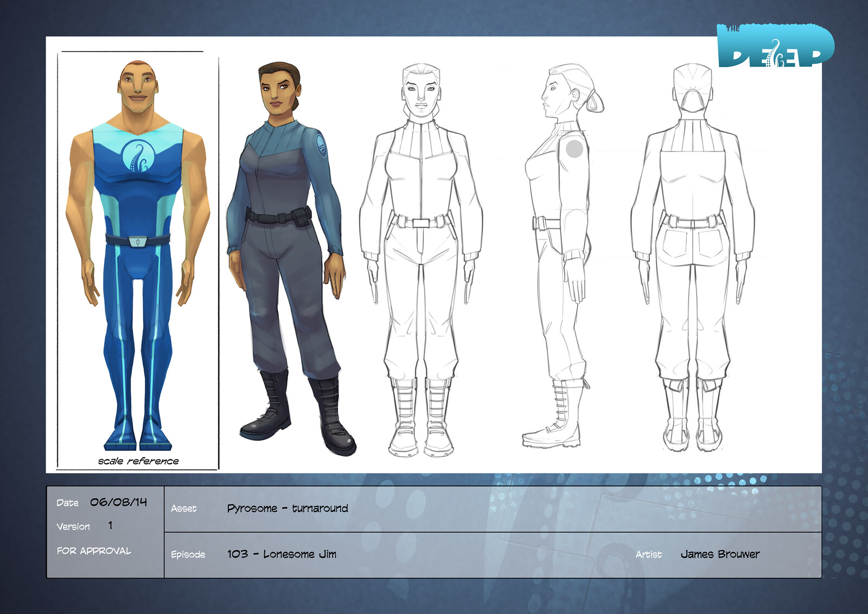Click the shoulder patch on colored character's sleeve
Screen dimensions: 868x614
pyautogui.click(x=321, y=145)
